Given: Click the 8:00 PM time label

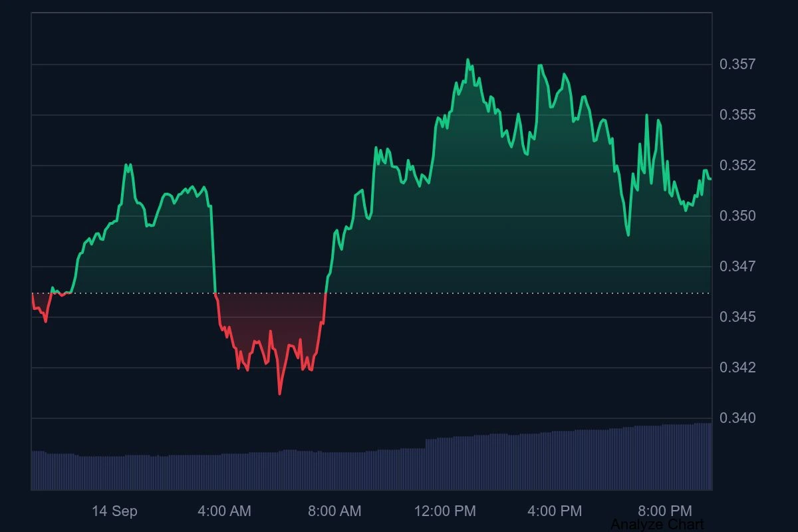Looking at the screenshot, I should point(665,511).
